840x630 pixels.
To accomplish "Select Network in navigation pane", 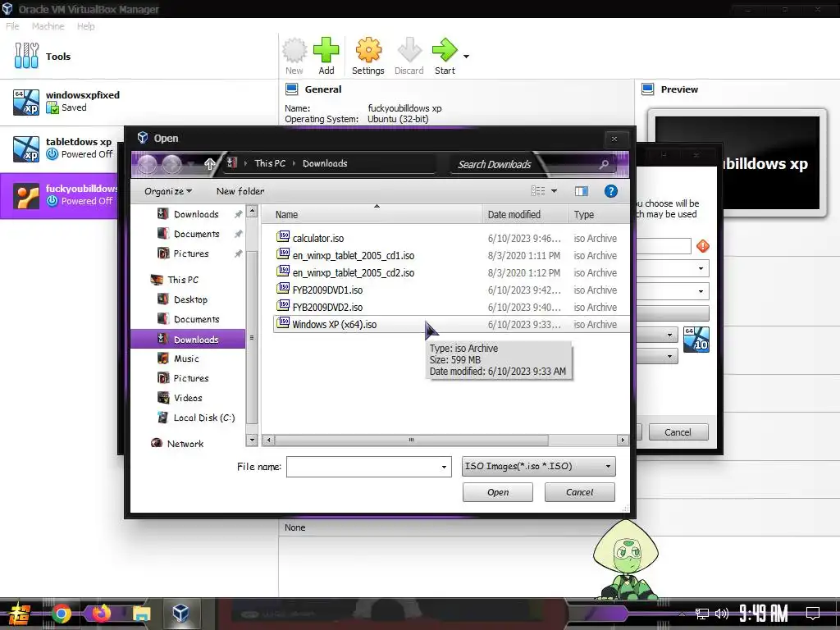I will pos(185,444).
